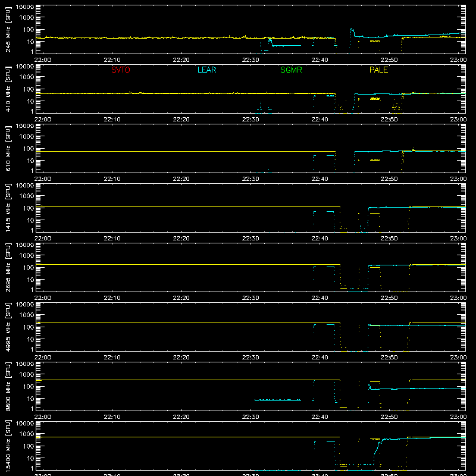The width and height of the screenshot is (476, 476).
Task: Click 22:50 tick label below 610 MHz plot
Action: pyautogui.click(x=389, y=179)
